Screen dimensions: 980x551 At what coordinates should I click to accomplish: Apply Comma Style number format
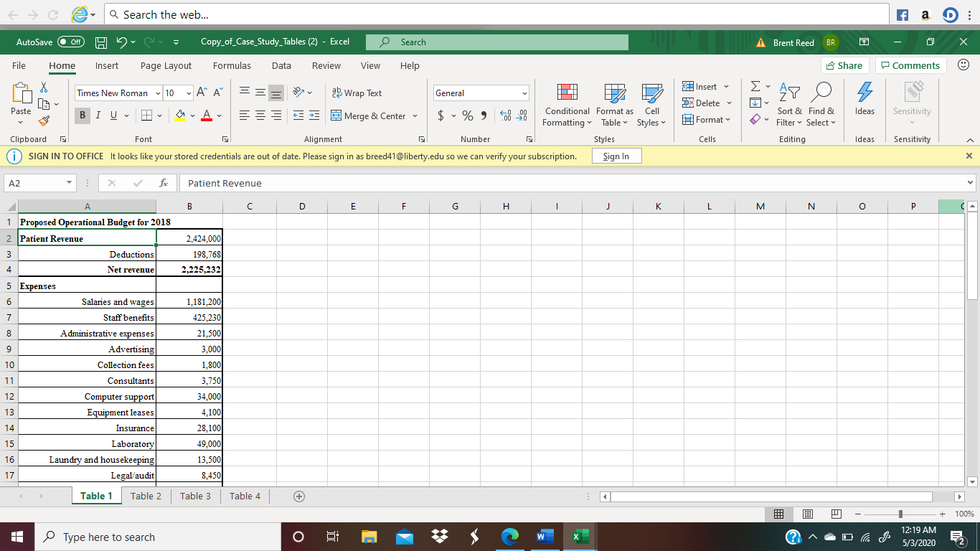483,116
